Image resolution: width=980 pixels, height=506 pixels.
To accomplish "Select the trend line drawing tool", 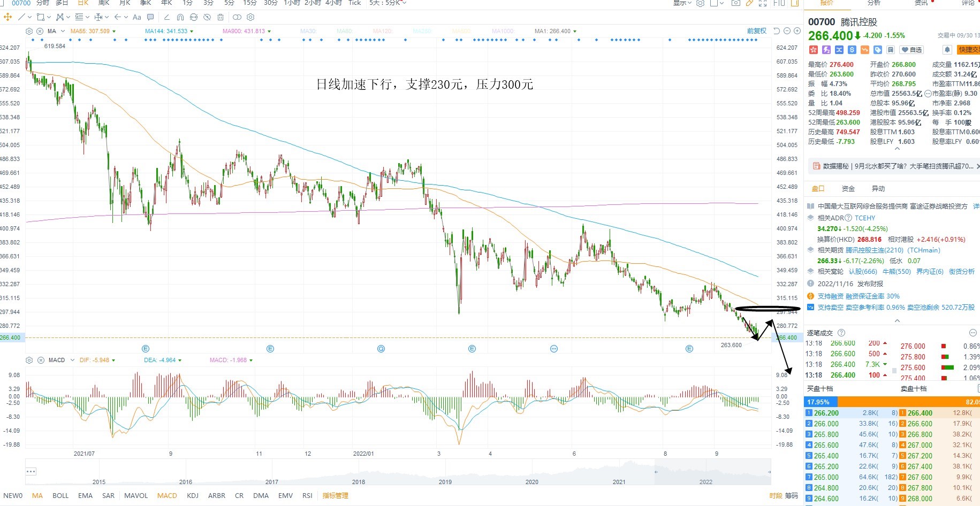I will click(21, 17).
